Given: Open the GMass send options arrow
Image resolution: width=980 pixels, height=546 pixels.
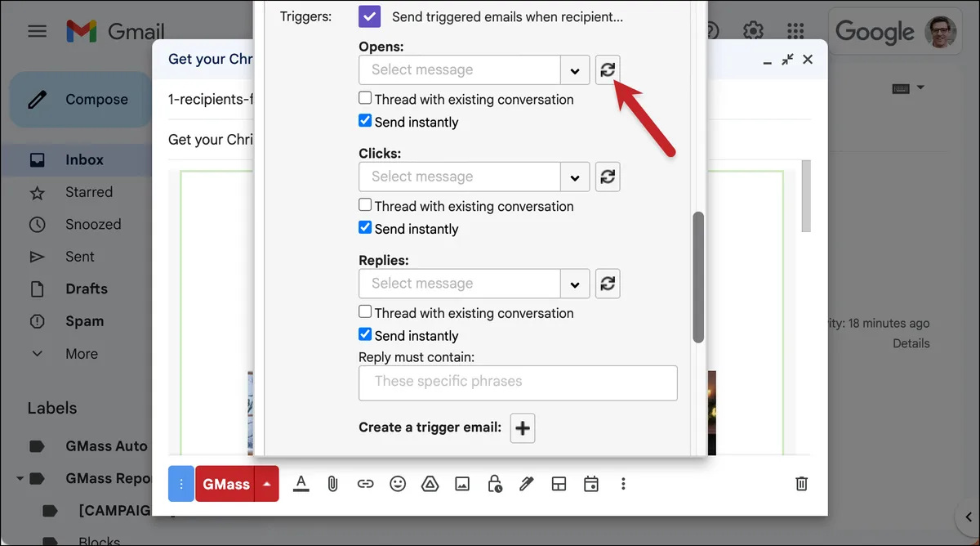Looking at the screenshot, I should [267, 484].
